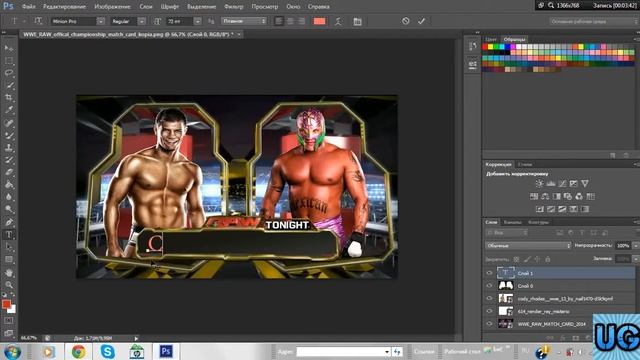Screen dimensions: 640x360
Task: Select the Paint Bucket tool
Action: point(9,185)
